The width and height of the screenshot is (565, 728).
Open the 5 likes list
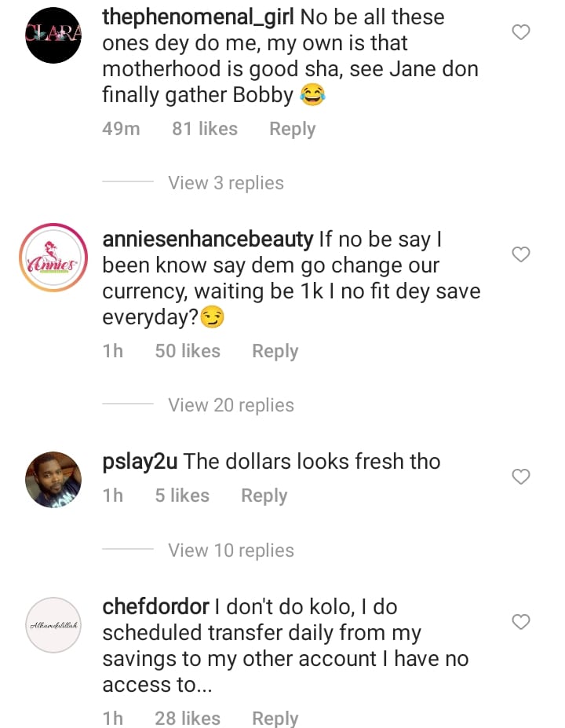click(182, 496)
